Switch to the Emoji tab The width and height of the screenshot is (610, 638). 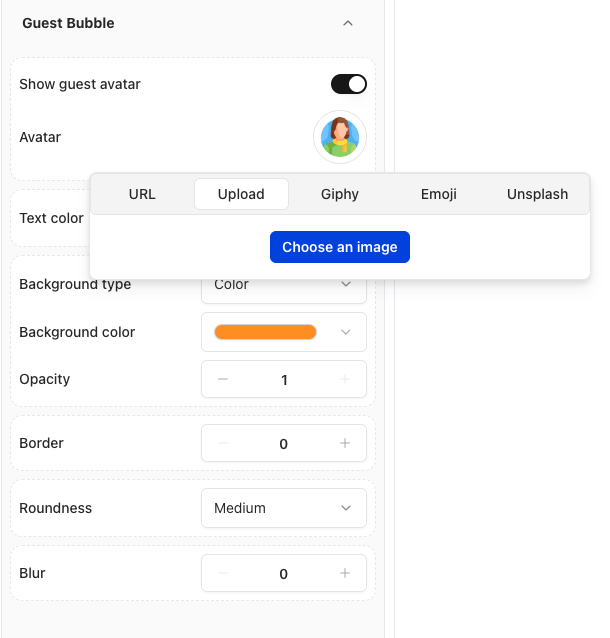click(439, 194)
